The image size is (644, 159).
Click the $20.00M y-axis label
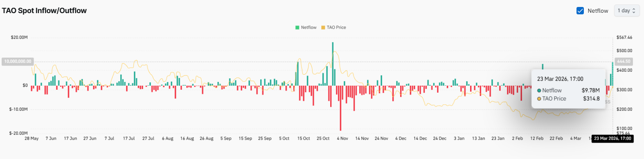(19, 37)
